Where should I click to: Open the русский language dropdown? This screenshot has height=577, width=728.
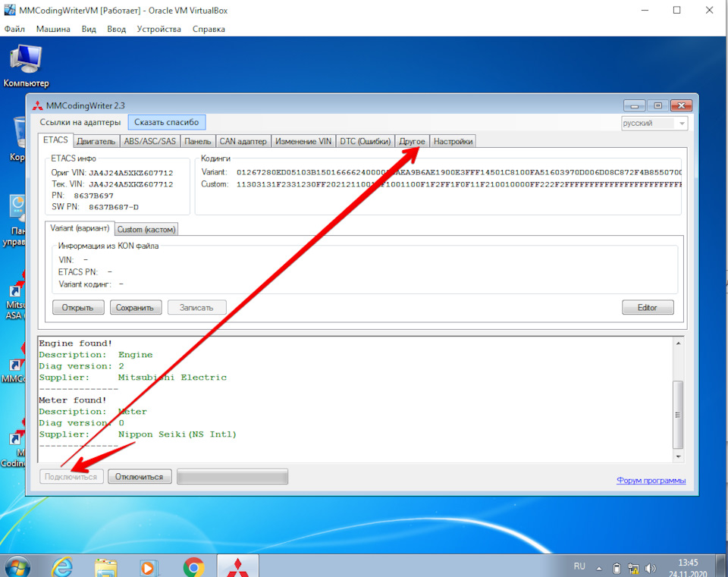(x=654, y=123)
